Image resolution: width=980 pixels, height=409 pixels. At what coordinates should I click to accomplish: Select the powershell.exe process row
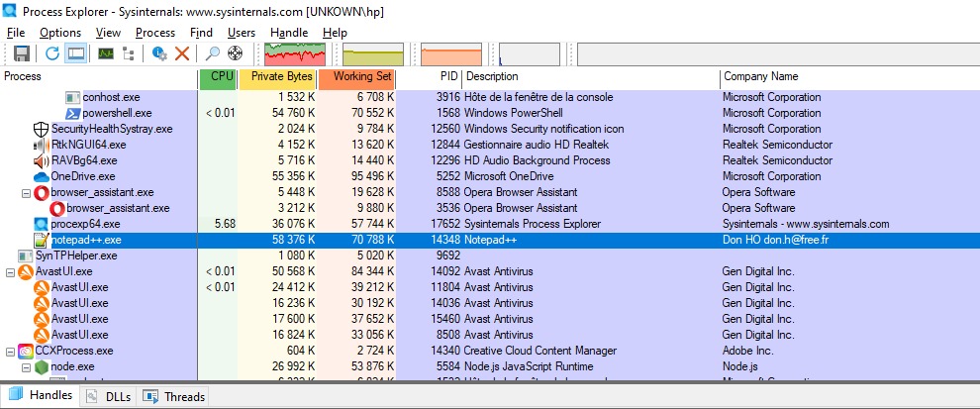[x=490, y=113]
